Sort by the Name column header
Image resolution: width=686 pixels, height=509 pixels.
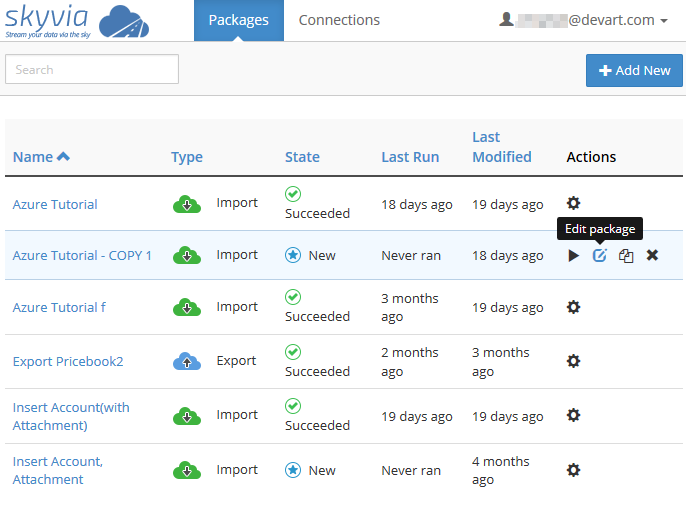tap(33, 157)
